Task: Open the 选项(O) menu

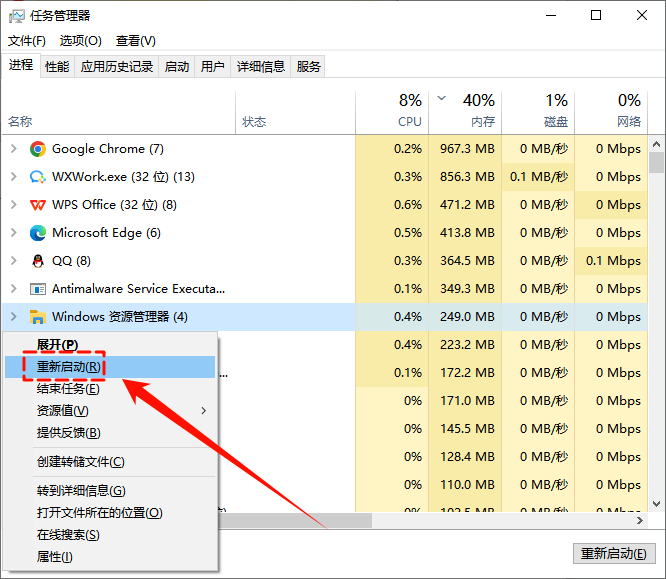Action: 81,41
